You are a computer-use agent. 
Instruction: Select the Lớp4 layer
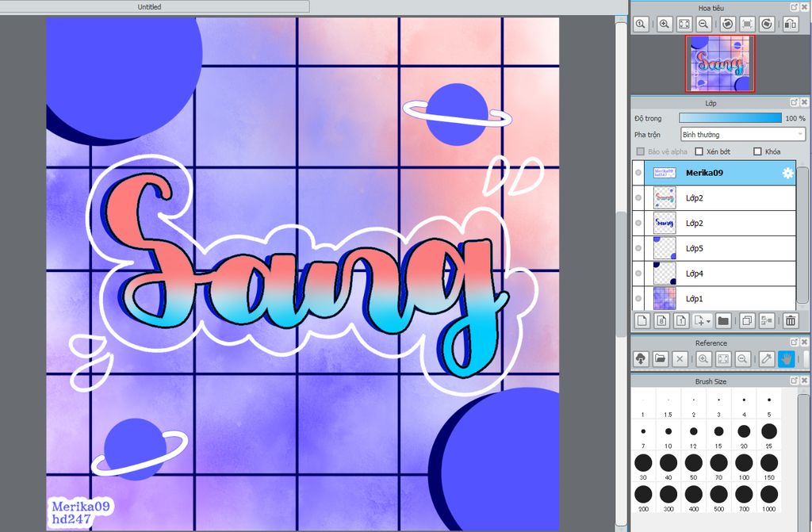pyautogui.click(x=719, y=274)
